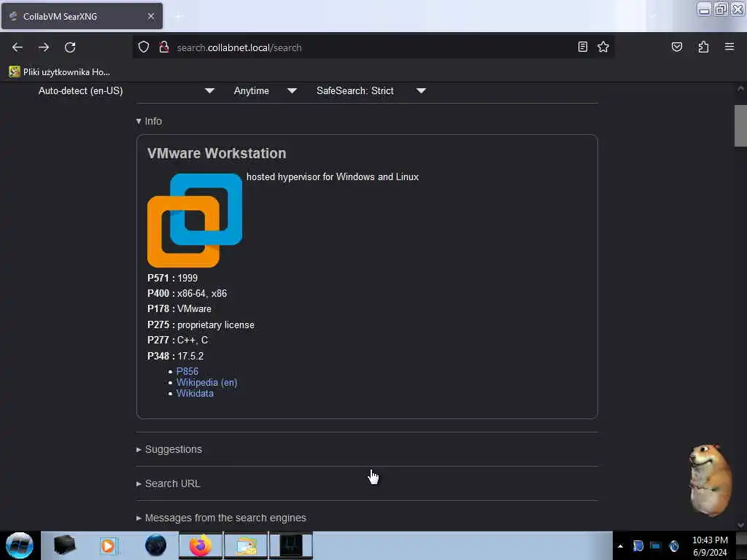The height and width of the screenshot is (560, 747).
Task: Select the CollabVM SearXNG tab
Action: click(82, 16)
